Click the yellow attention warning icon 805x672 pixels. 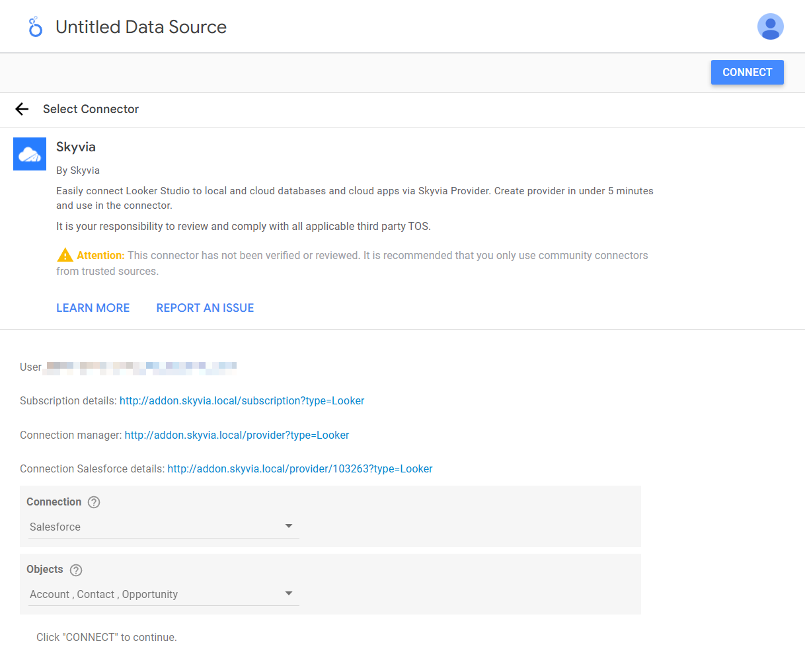(65, 255)
